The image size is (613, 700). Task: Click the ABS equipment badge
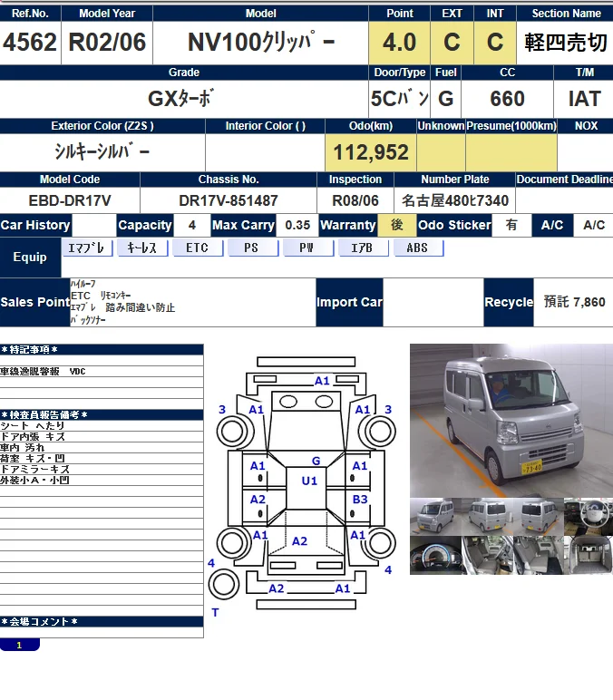[x=417, y=248]
